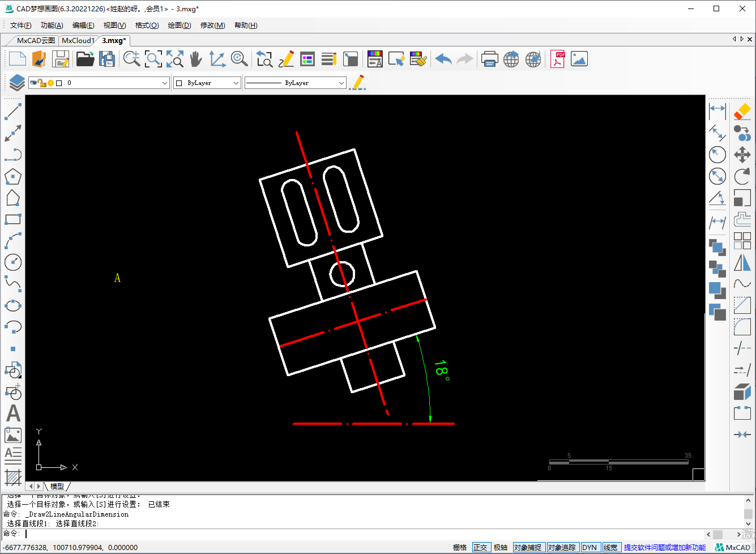Close the document tab X button
Image resolution: width=756 pixels, height=554 pixels.
[x=750, y=39]
